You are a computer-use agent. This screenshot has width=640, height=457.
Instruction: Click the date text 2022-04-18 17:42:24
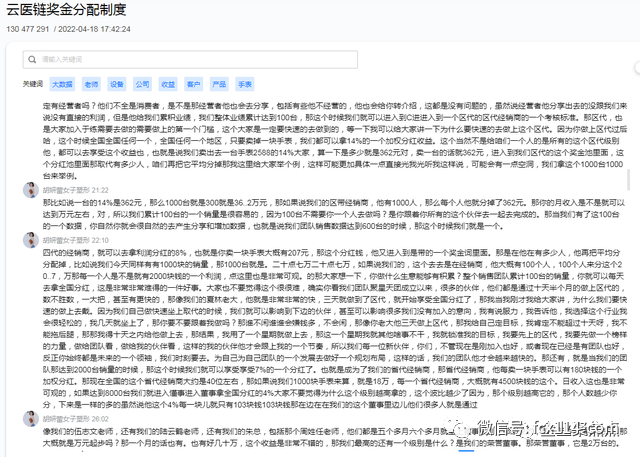(94, 29)
